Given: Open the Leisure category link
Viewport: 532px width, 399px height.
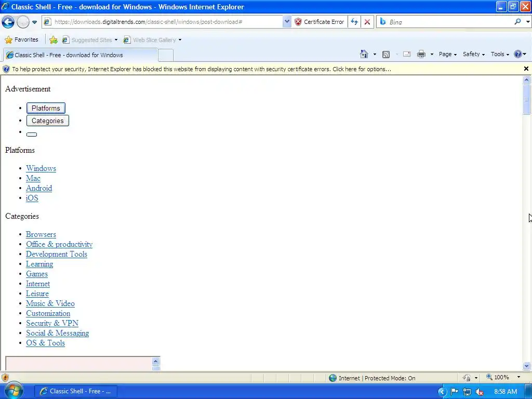Looking at the screenshot, I should click(37, 294).
